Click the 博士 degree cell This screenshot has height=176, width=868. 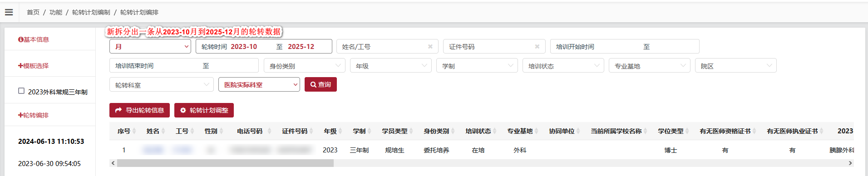[671, 150]
